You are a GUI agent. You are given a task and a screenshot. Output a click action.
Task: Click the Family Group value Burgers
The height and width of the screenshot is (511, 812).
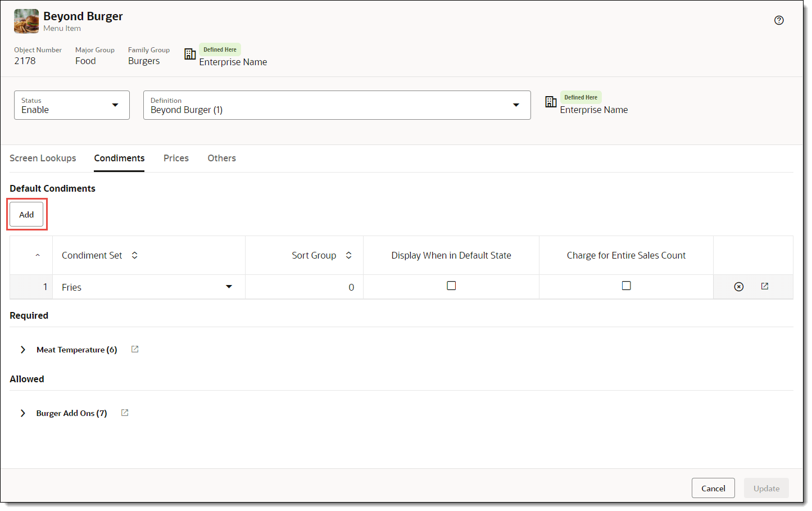tap(144, 61)
